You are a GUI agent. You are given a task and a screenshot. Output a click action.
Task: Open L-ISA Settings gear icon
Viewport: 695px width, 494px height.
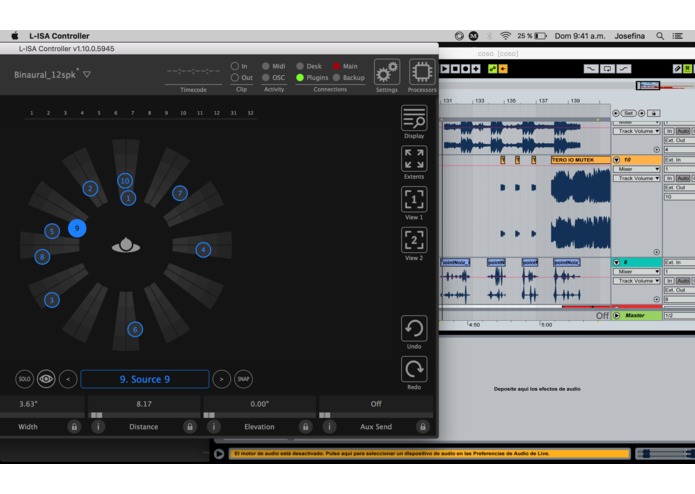pos(387,72)
